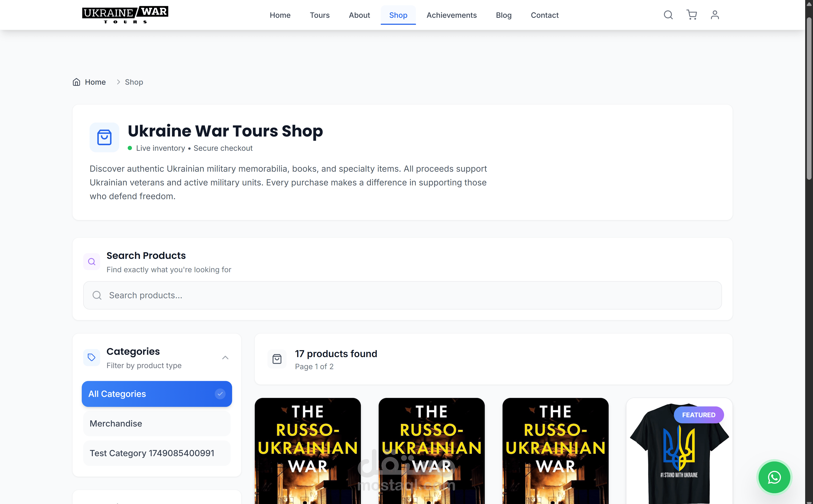Screen dimensions: 813x504
Task: Open the featured Stand With Ukraine t-shirt
Action: [x=679, y=451]
